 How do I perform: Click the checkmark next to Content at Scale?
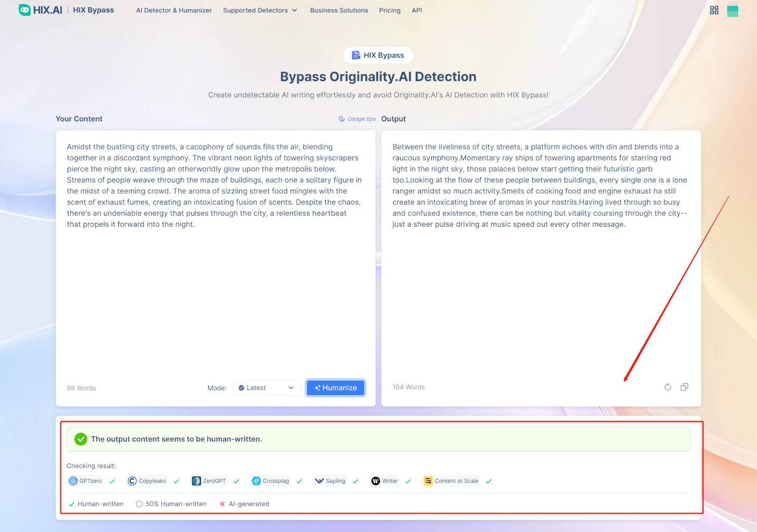pyautogui.click(x=489, y=481)
